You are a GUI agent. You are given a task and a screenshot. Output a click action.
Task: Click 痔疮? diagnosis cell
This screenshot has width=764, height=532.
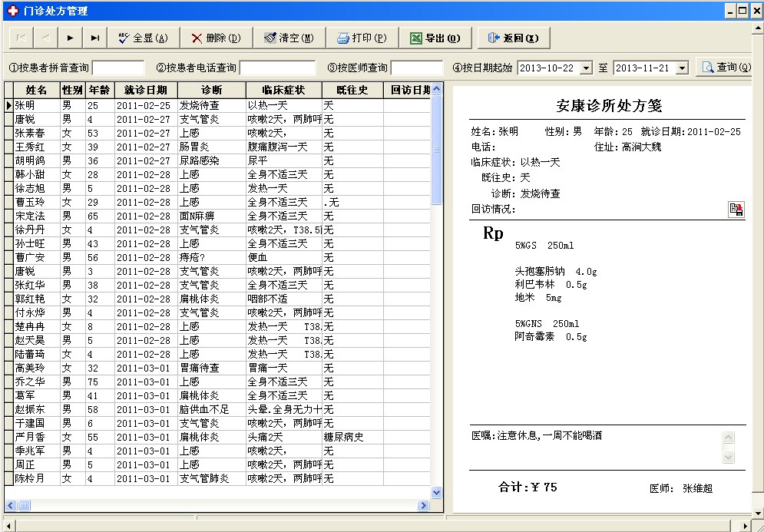(212, 257)
